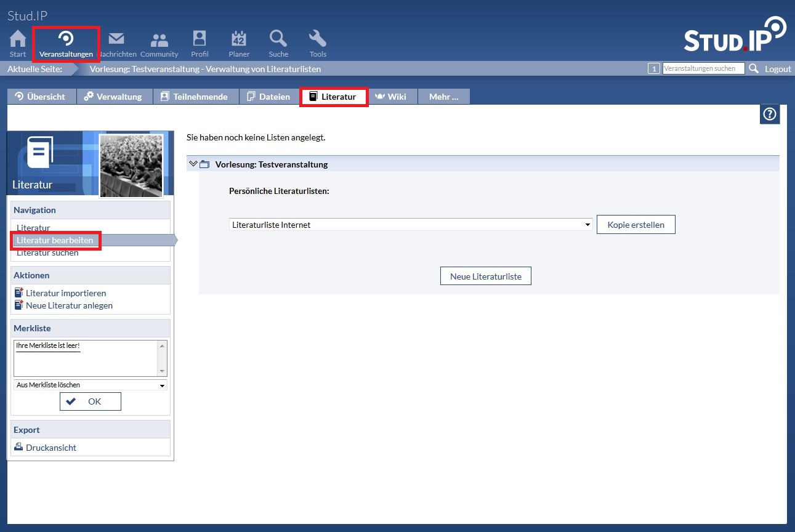The width and height of the screenshot is (795, 532).
Task: Click search magnifier beside Veranstaltungen suchen field
Action: coord(754,68)
